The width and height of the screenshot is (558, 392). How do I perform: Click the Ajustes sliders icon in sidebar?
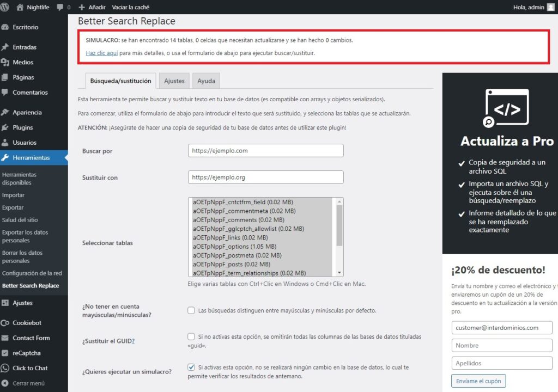pos(5,303)
